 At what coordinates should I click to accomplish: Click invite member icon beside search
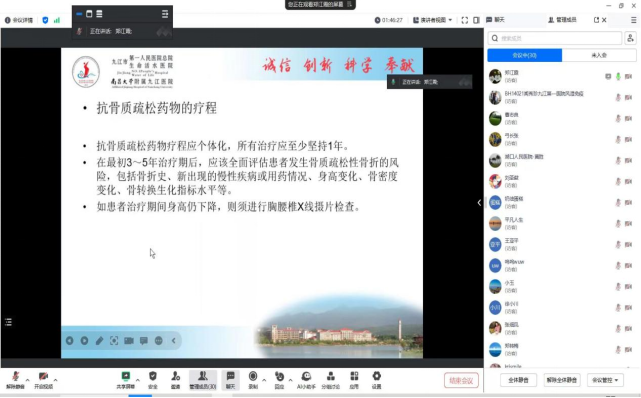[x=630, y=38]
